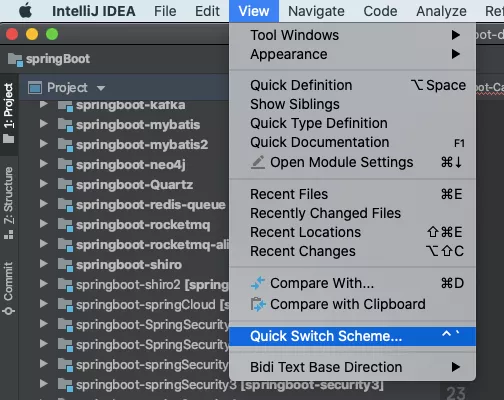Open Tool Windows submenu
The width and height of the screenshot is (504, 400).
(352, 35)
